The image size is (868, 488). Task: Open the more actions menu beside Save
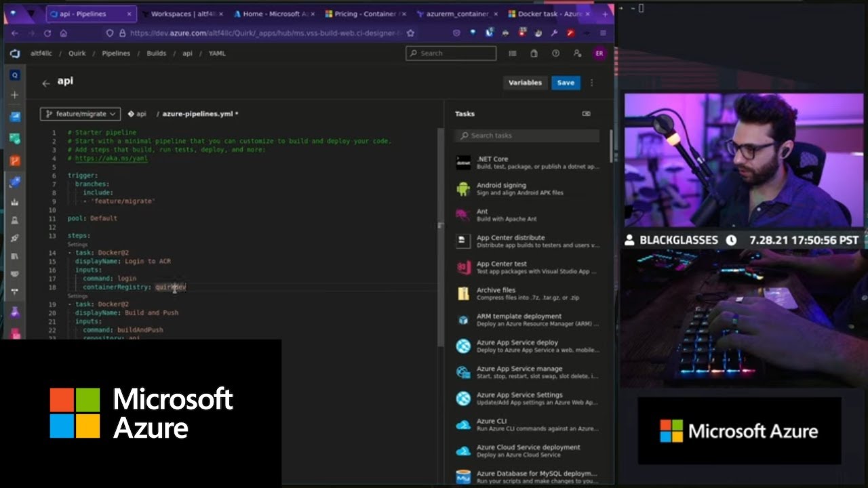(x=592, y=83)
